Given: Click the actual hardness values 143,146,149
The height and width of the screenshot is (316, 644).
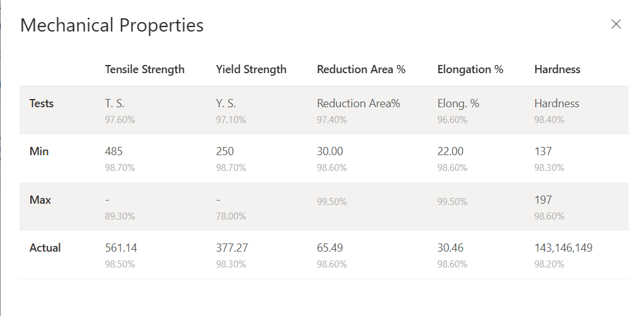Looking at the screenshot, I should 563,248.
